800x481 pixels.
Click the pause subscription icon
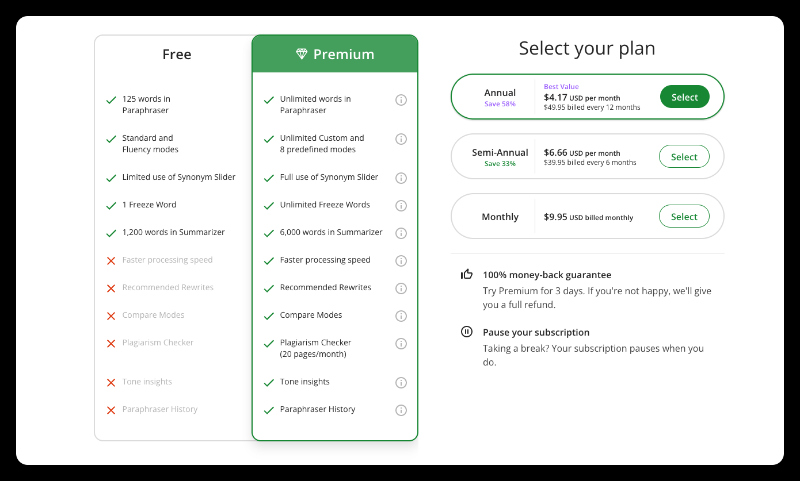click(x=466, y=332)
